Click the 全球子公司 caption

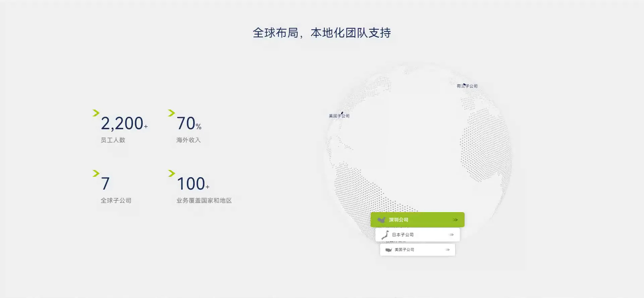tap(116, 200)
